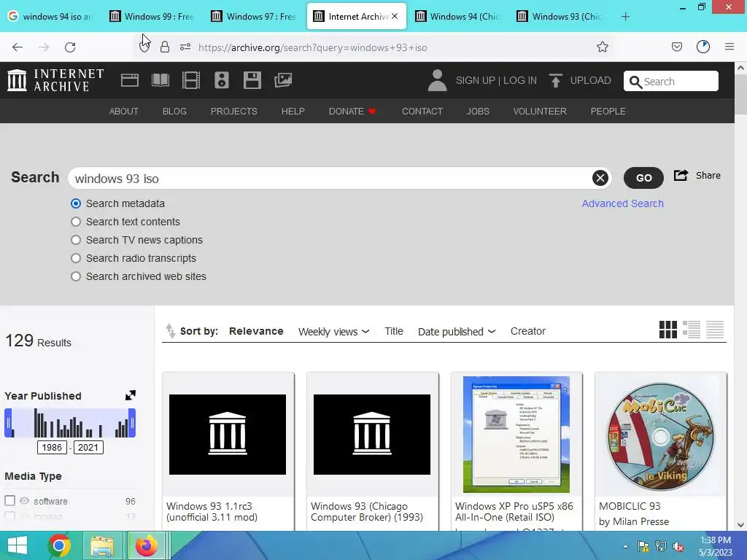Open the Weekly views sort dropdown
The image size is (747, 560).
pos(333,332)
